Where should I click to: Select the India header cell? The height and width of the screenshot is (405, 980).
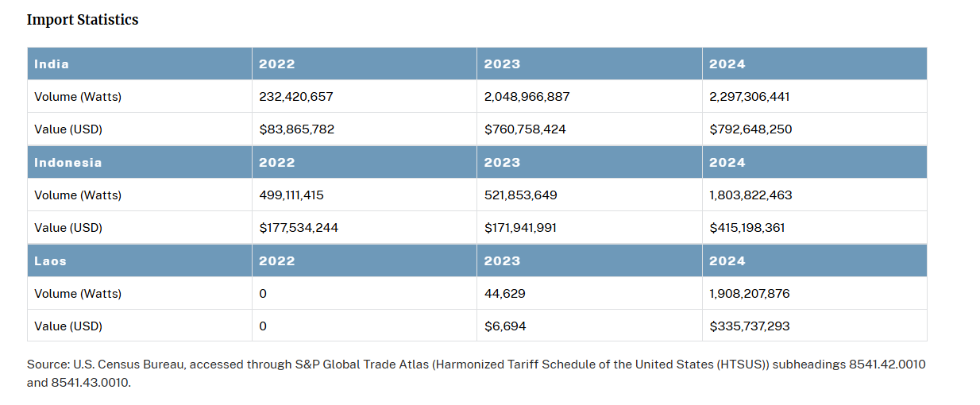[52, 64]
